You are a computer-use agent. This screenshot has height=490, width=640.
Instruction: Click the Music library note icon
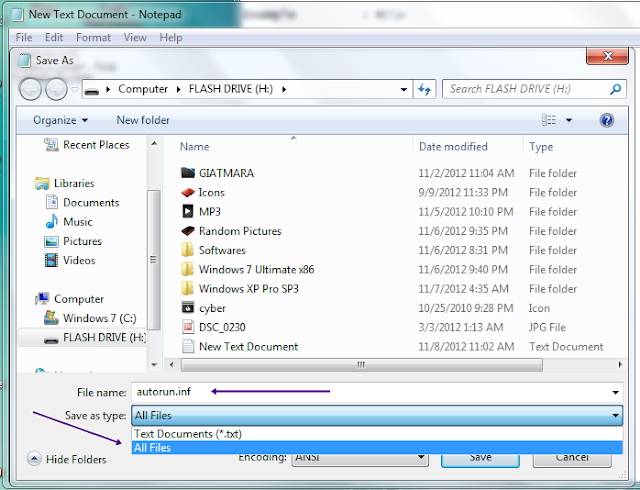point(52,221)
